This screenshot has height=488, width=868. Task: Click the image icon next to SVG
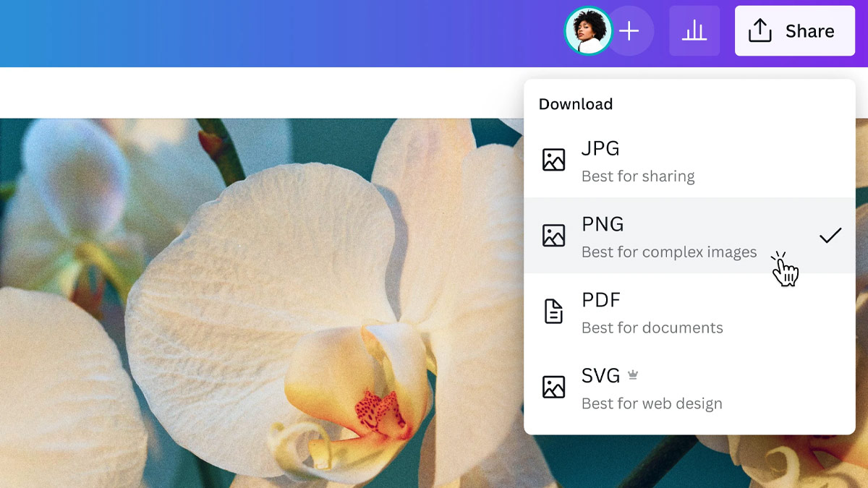coord(553,388)
